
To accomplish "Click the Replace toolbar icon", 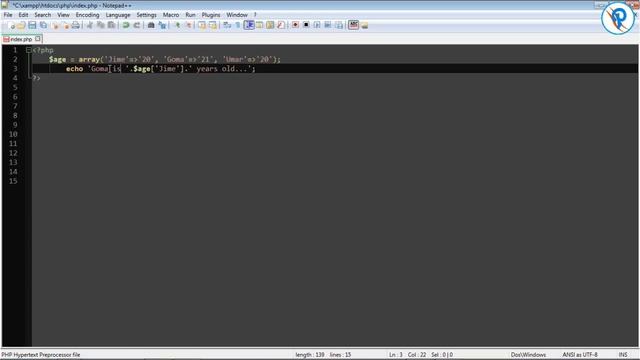I will coord(162,25).
